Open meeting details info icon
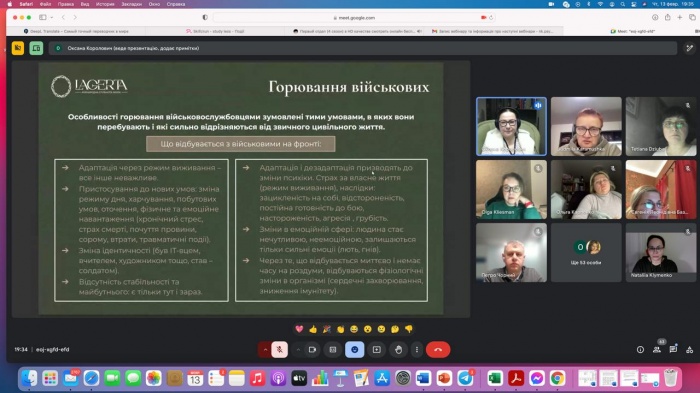The image size is (700, 393). coord(640,350)
